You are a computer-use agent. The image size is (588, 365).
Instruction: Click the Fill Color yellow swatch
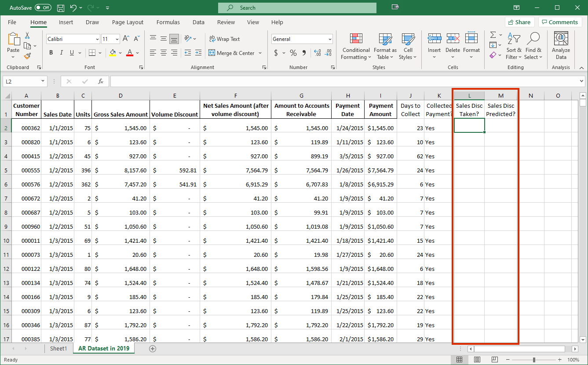(113, 53)
